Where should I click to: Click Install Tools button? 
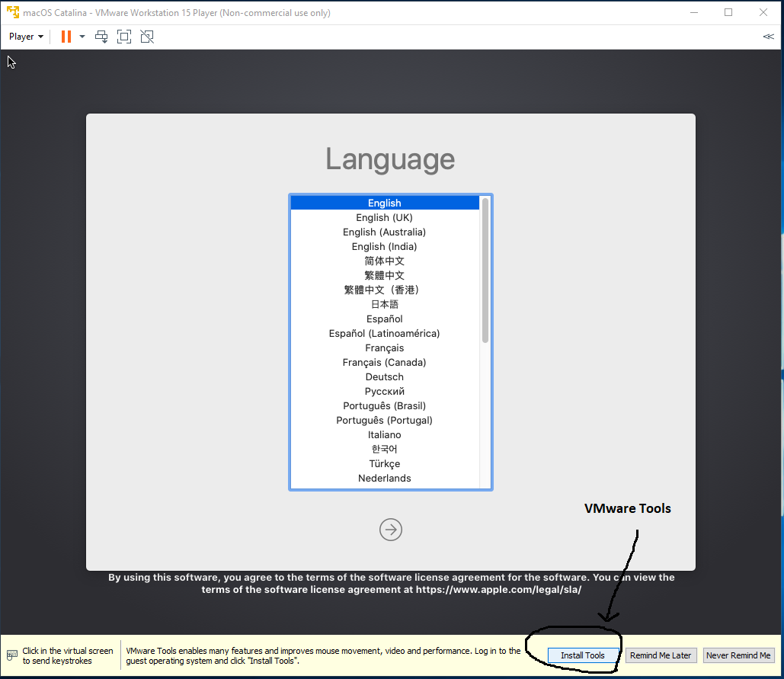click(x=583, y=655)
